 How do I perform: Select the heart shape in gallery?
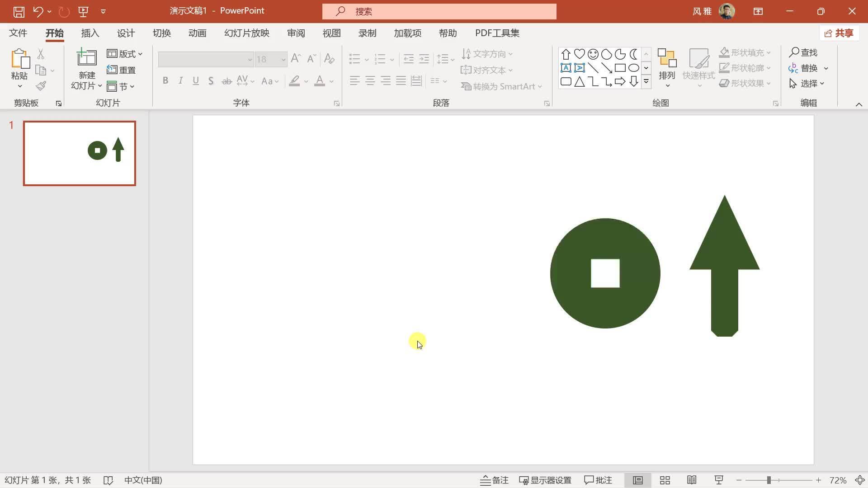[579, 54]
